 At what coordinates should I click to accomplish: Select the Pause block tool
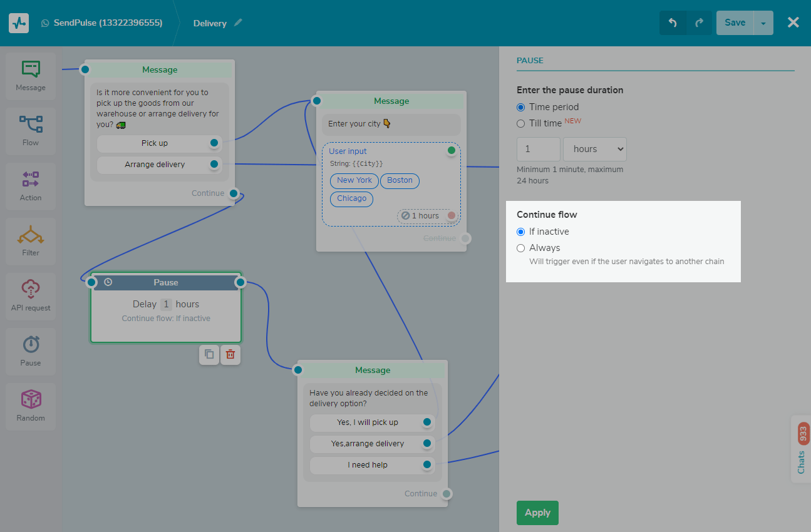point(30,350)
